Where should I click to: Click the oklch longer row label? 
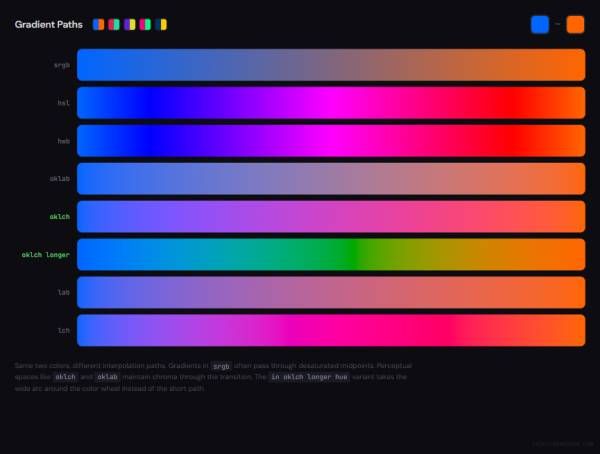[45, 255]
